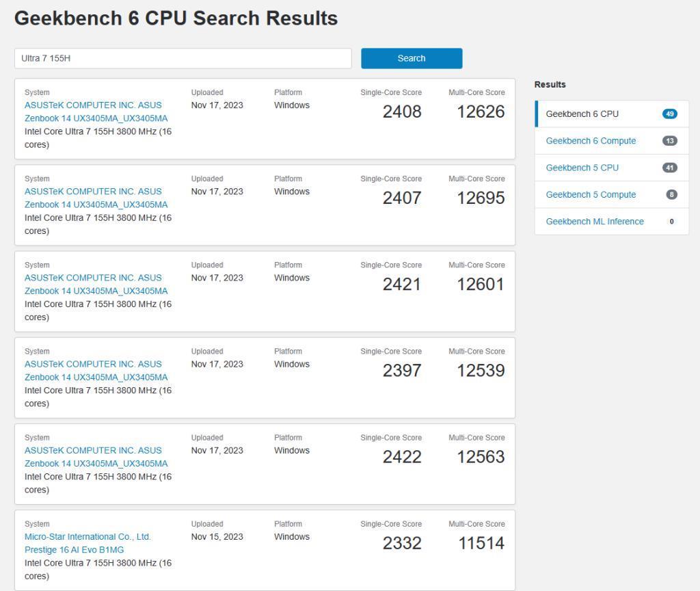Select the Geekbench 6 CPU results tab
The height and width of the screenshot is (591, 700).
click(582, 114)
